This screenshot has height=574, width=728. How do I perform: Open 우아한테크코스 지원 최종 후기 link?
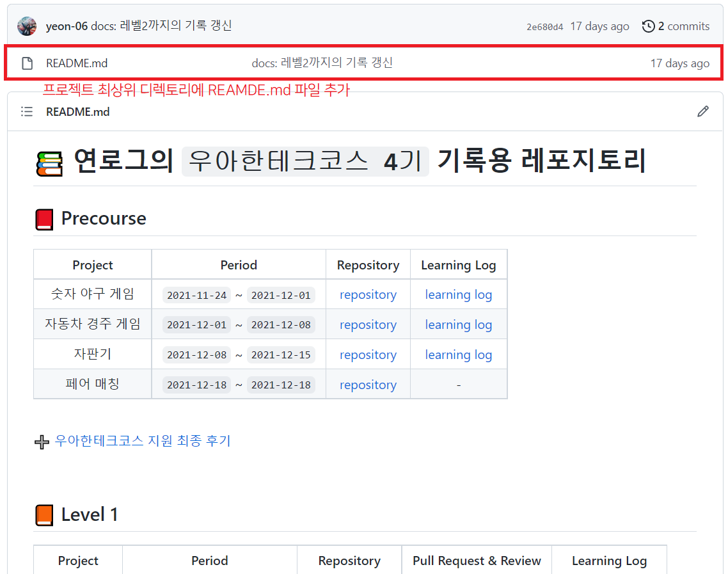143,440
